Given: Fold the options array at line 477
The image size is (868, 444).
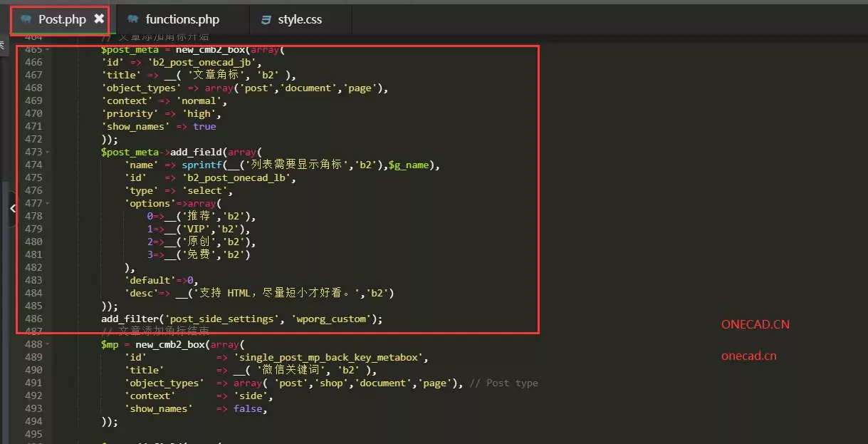Looking at the screenshot, I should click(x=48, y=204).
